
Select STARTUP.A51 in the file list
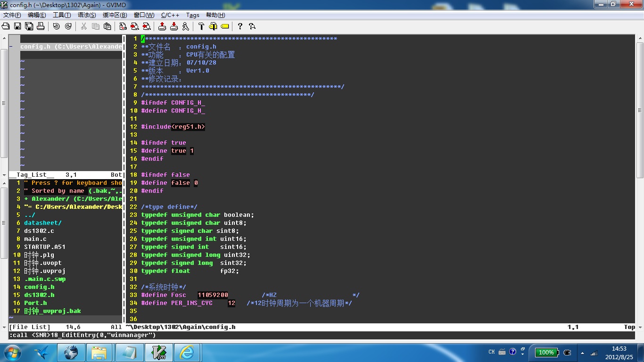click(x=45, y=247)
